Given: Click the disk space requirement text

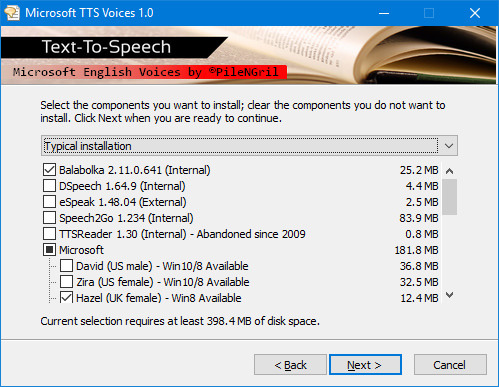Looking at the screenshot, I should click(180, 321).
